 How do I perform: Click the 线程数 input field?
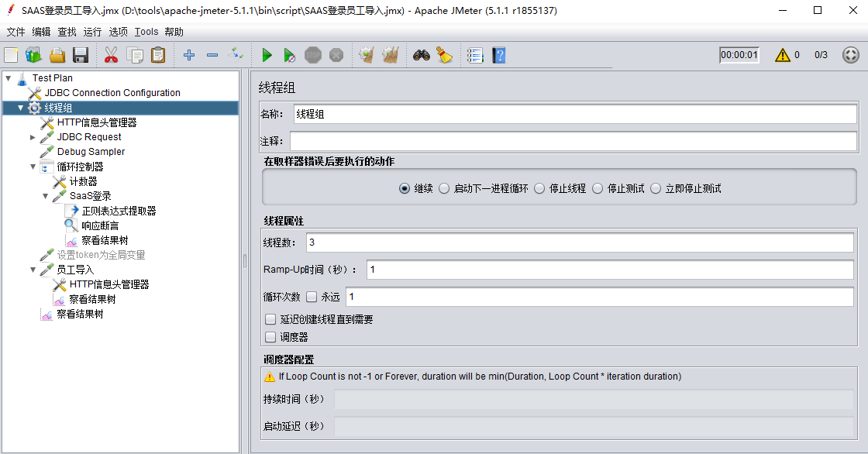point(580,242)
